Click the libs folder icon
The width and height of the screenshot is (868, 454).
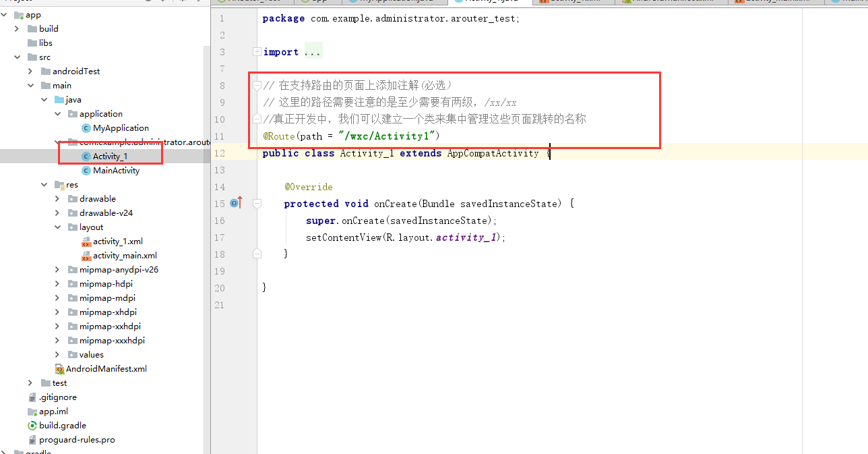pos(32,43)
